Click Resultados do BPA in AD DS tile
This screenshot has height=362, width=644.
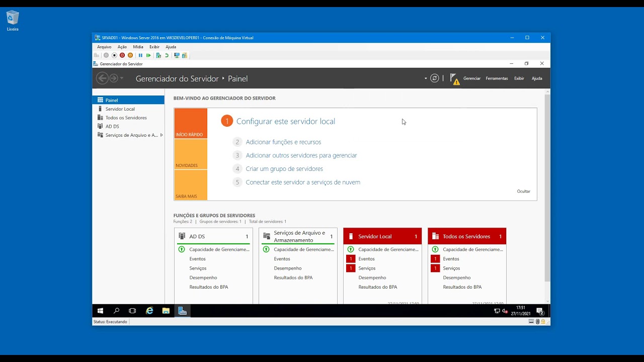(209, 287)
